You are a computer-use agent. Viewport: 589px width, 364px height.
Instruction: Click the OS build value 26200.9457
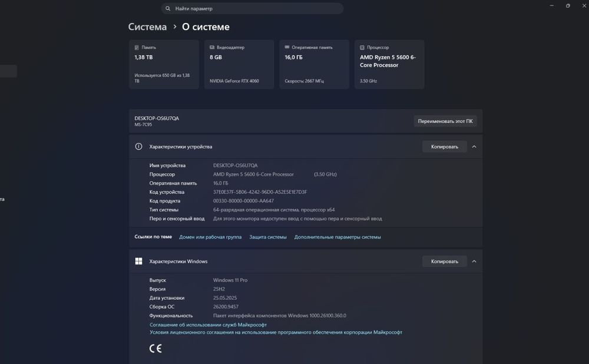click(x=226, y=306)
